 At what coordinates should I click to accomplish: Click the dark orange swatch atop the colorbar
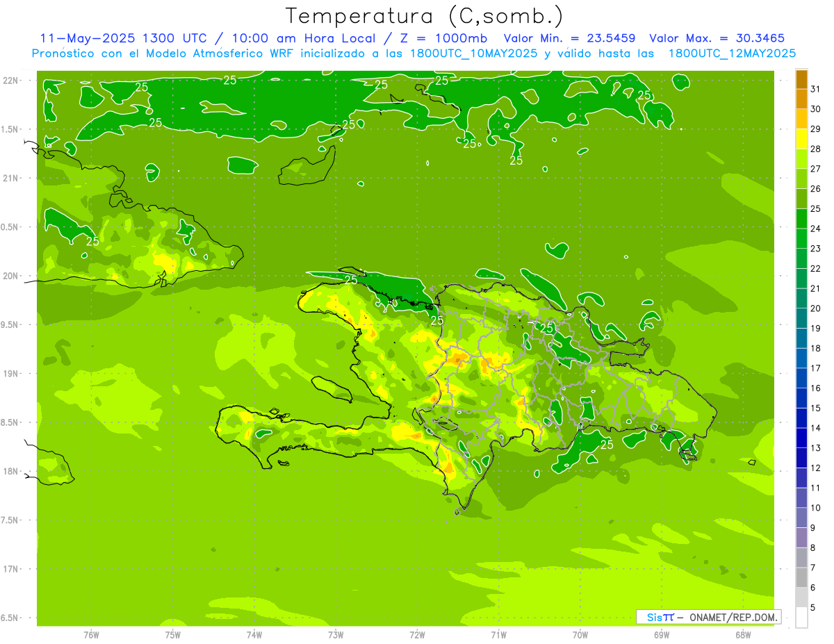pyautogui.click(x=801, y=79)
